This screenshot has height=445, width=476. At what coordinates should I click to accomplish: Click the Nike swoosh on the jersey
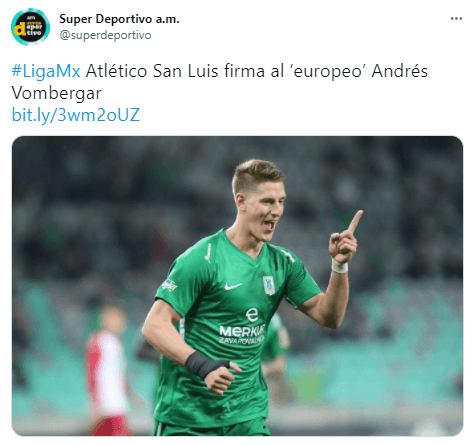pos(233,286)
